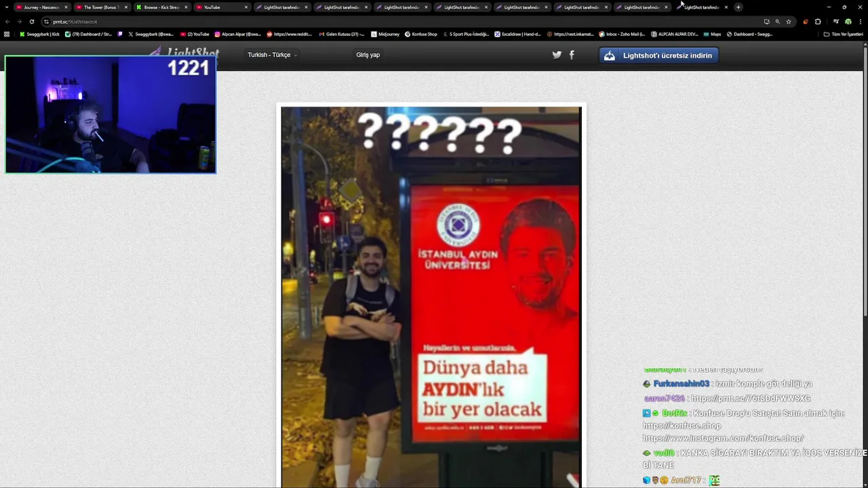This screenshot has height=488, width=868.
Task: Open the Dashboard - Swagg... bookmark
Action: (749, 34)
